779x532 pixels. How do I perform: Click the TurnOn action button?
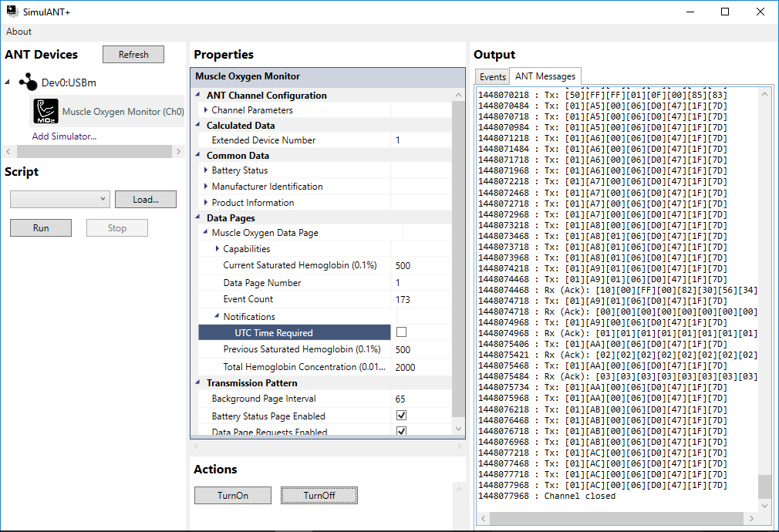tap(232, 495)
